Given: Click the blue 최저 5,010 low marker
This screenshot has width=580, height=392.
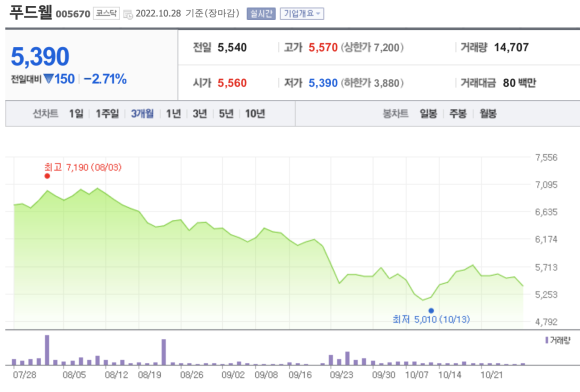Looking at the screenshot, I should (x=431, y=311).
